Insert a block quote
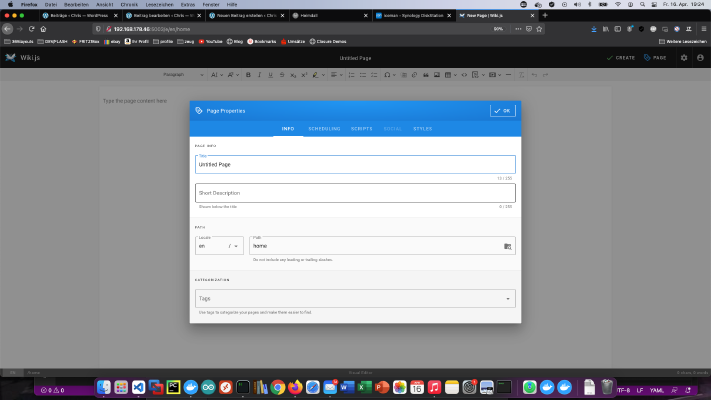Screen dimensions: 711x400 [426, 75]
